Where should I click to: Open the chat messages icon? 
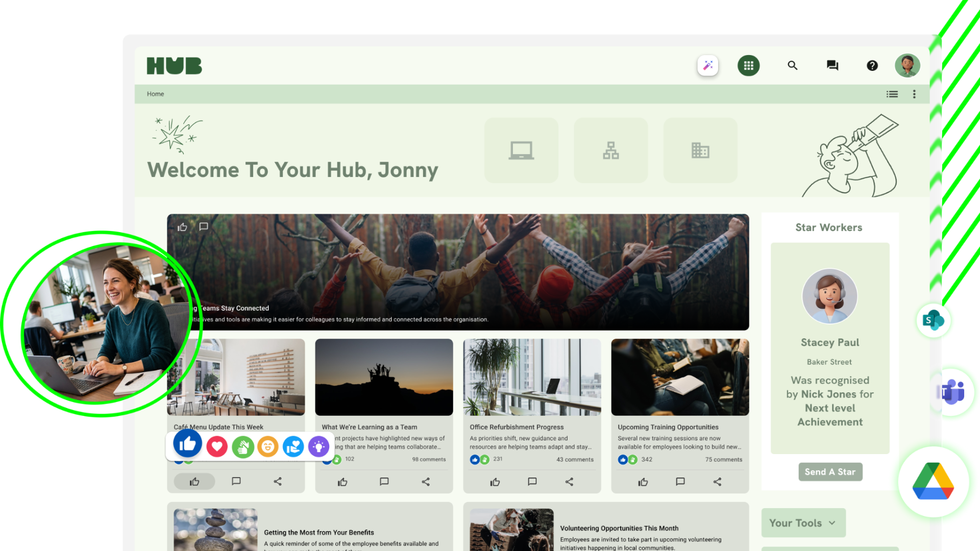[x=832, y=65]
